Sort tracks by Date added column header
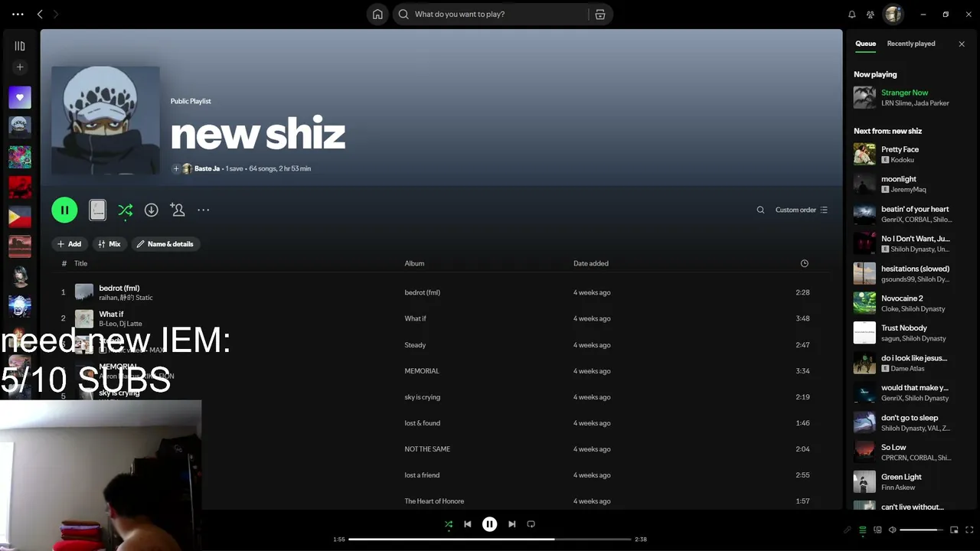980x551 pixels. click(591, 263)
